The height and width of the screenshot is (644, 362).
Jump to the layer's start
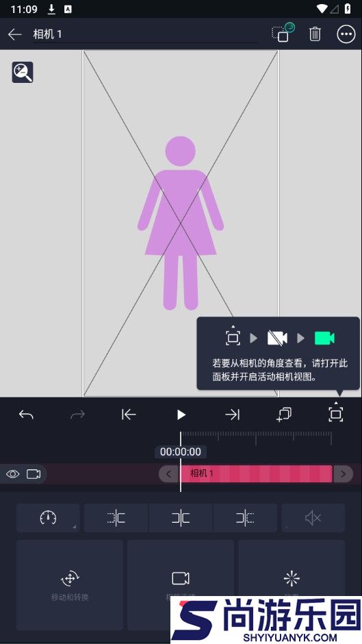[x=129, y=414]
